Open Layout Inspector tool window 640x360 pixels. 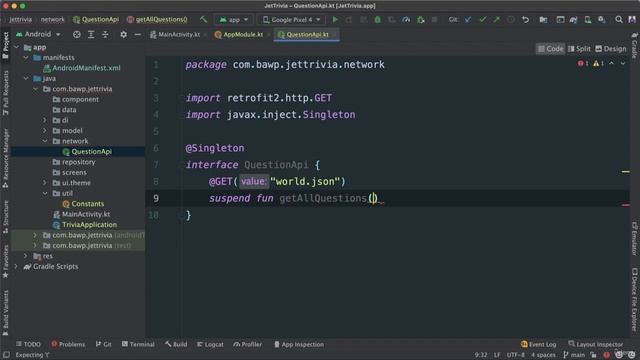[596, 344]
